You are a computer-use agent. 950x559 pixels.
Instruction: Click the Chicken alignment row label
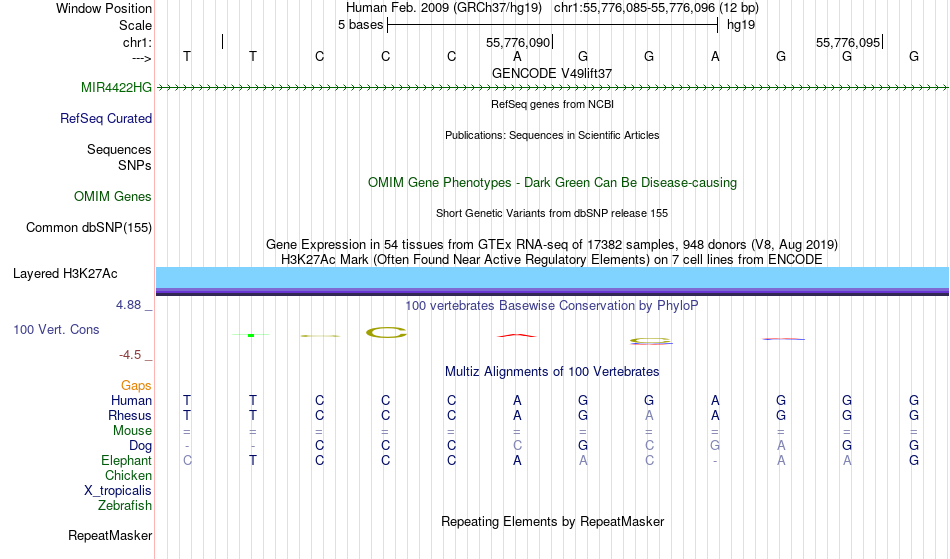point(128,475)
